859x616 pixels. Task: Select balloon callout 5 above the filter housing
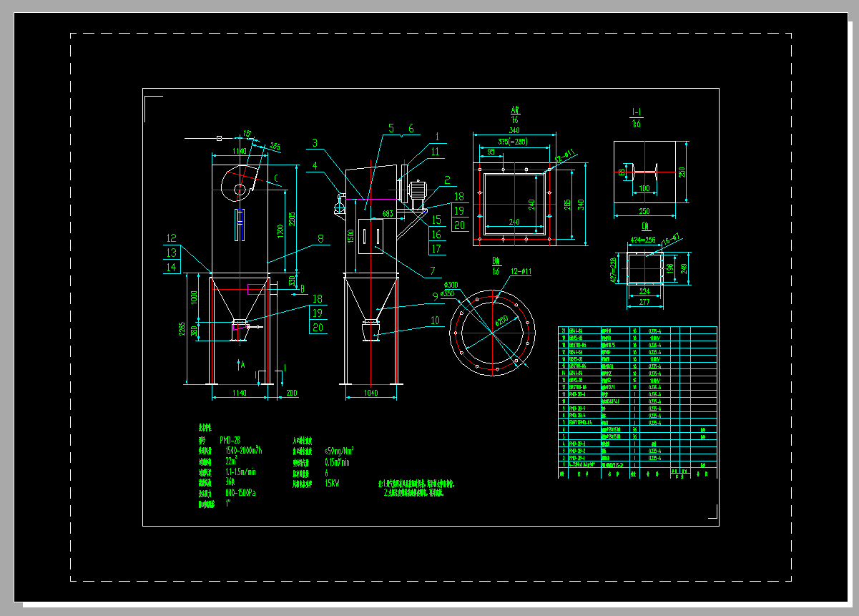tap(391, 127)
